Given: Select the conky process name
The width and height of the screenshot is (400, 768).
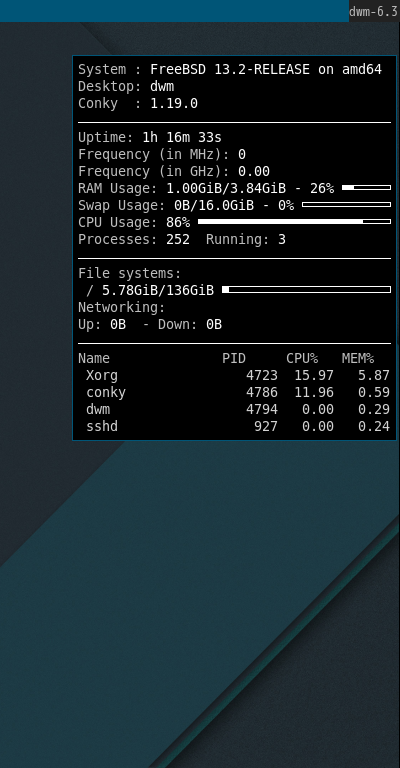Looking at the screenshot, I should tap(106, 392).
